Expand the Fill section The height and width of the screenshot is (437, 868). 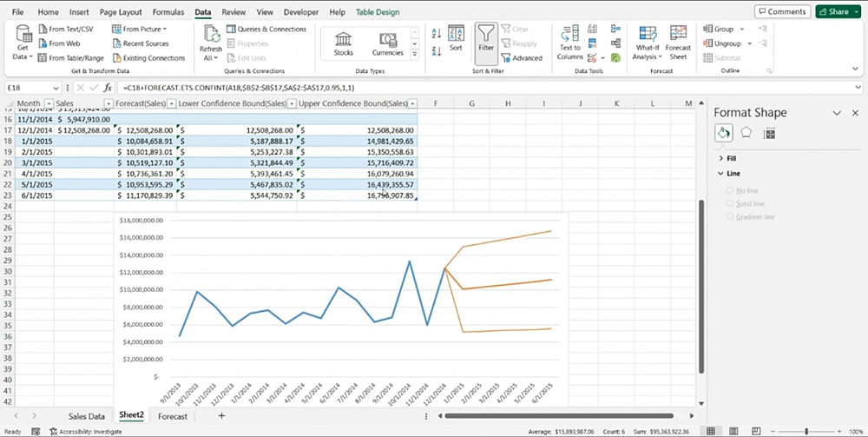(x=731, y=159)
